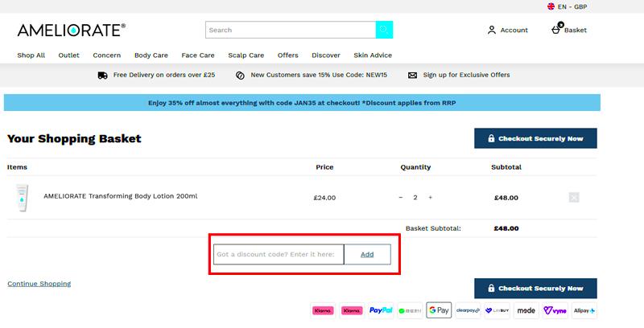Open EN - GBP language currency selector
Screen dimensions: 644x328
tap(568, 6)
